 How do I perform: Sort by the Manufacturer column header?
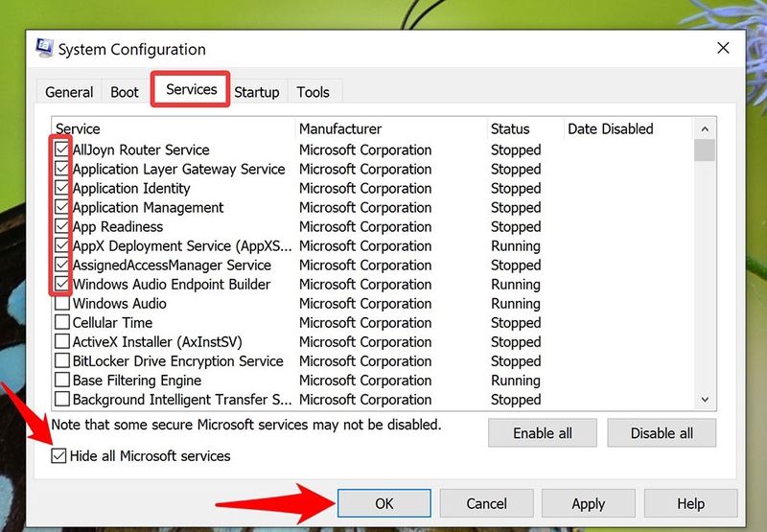click(x=391, y=128)
